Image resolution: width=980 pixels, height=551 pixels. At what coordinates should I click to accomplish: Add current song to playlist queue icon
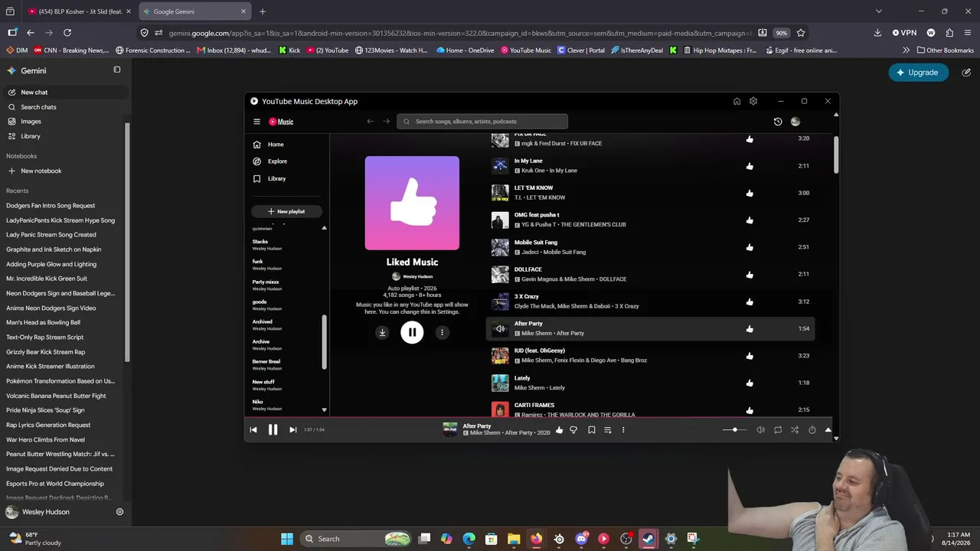pos(608,430)
